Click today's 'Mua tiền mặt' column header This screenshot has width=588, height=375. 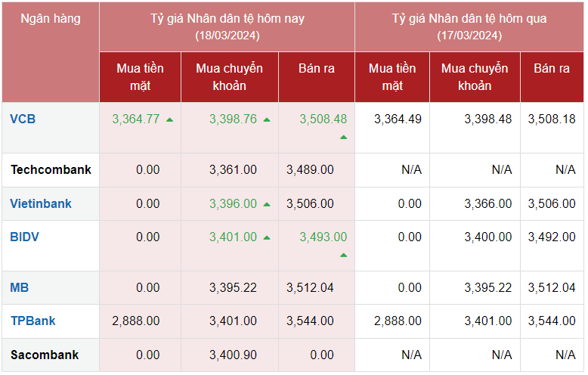(x=140, y=76)
